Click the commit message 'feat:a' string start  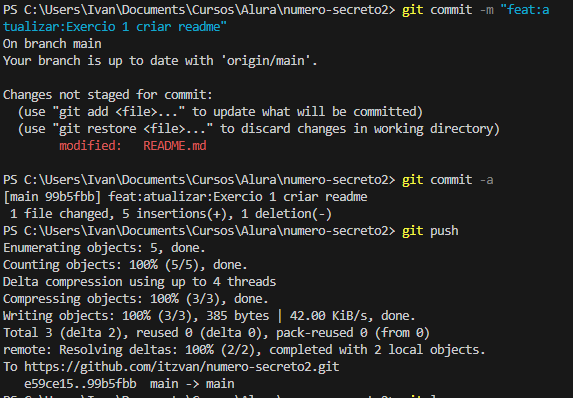click(x=525, y=10)
